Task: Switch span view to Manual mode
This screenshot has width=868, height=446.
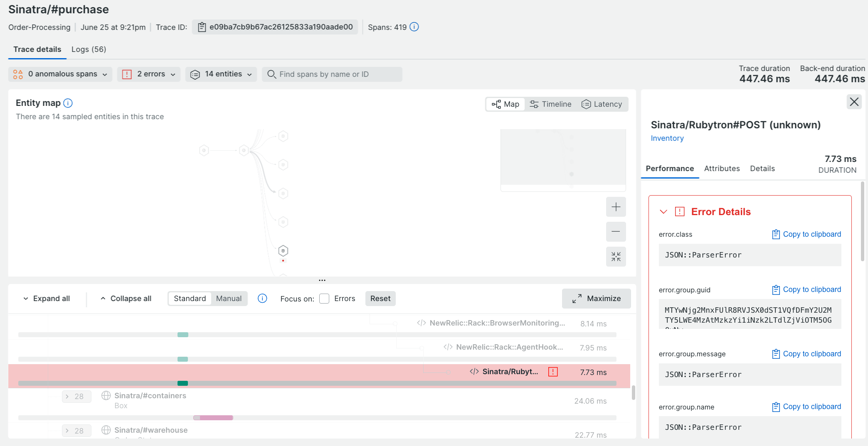Action: 229,299
